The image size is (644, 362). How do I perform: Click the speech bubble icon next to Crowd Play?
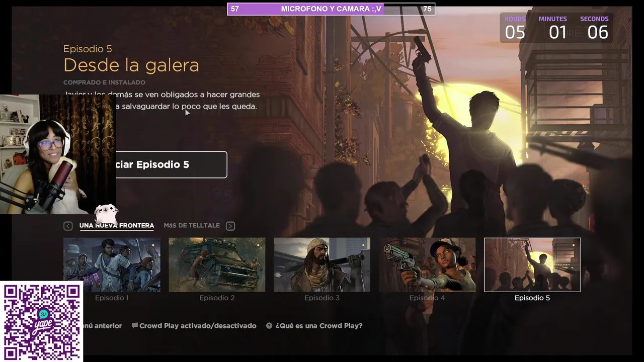coord(134,326)
